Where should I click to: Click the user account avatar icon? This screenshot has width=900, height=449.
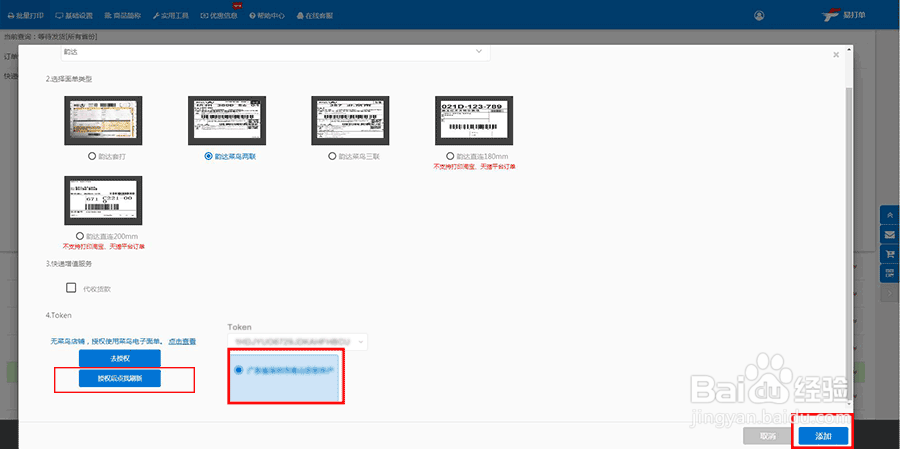(x=759, y=16)
